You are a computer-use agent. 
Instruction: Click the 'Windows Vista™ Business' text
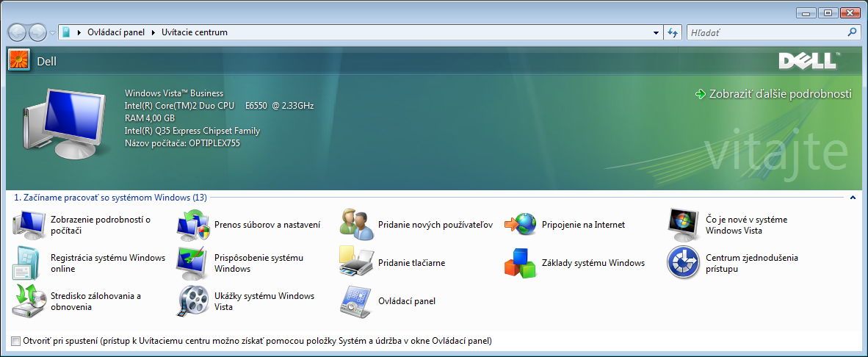(x=174, y=93)
